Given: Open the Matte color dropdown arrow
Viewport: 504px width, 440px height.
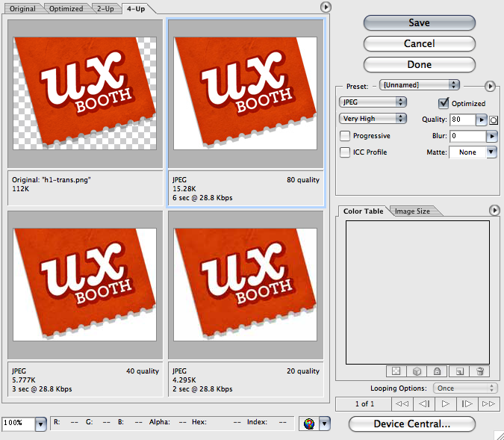Looking at the screenshot, I should tap(491, 152).
